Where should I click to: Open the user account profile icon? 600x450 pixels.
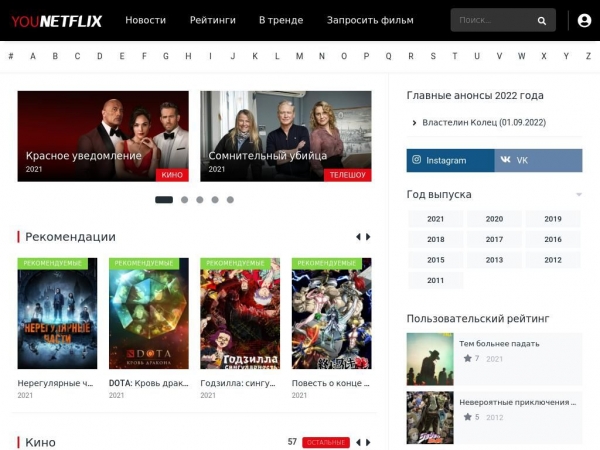(x=584, y=20)
